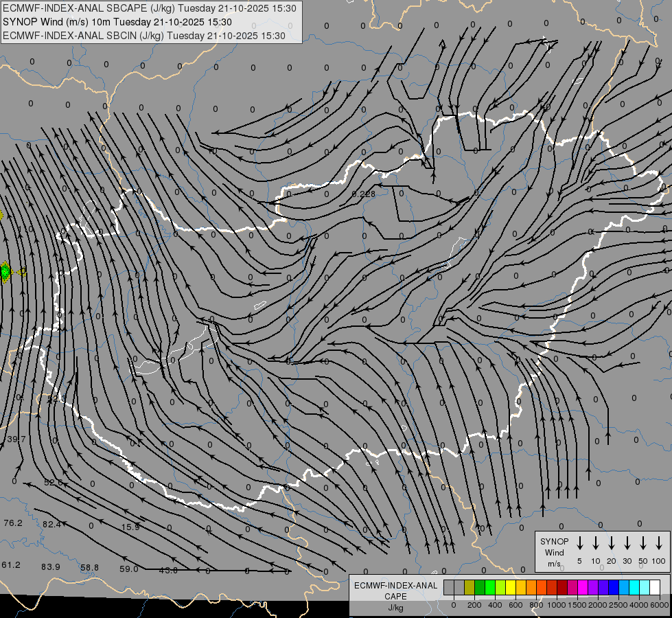Click the 52.3 value on the map
This screenshot has height=618, width=672.
[x=56, y=399]
